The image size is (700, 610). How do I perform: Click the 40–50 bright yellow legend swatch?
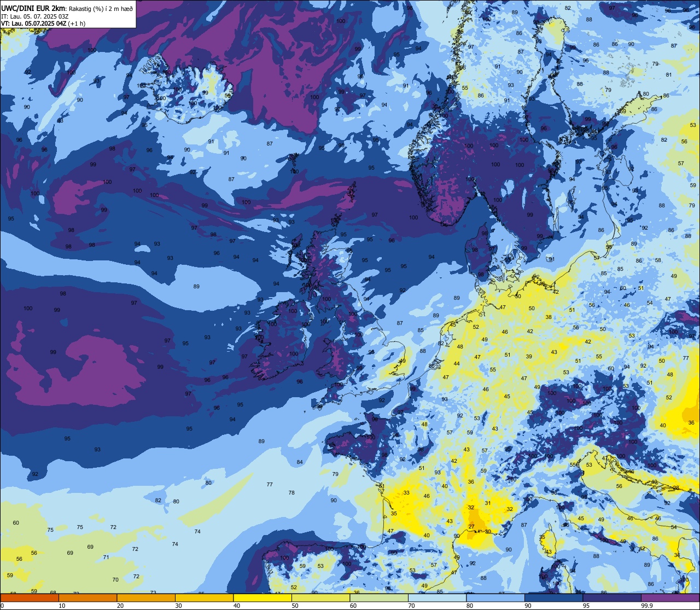262,598
